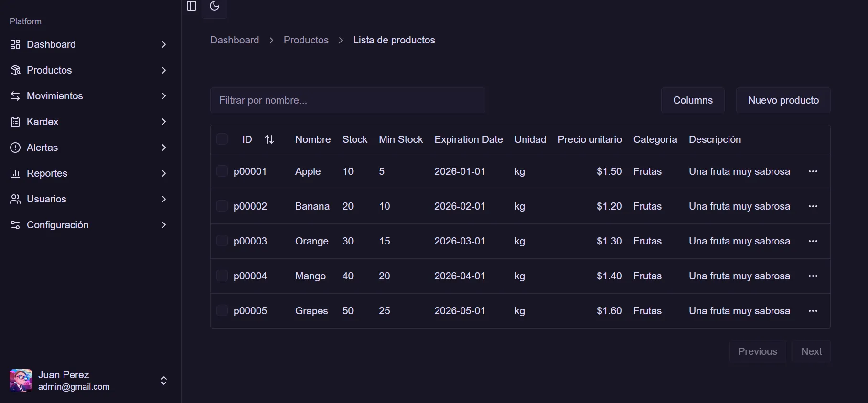
Task: Click the Nuevo producto button
Action: tap(783, 100)
